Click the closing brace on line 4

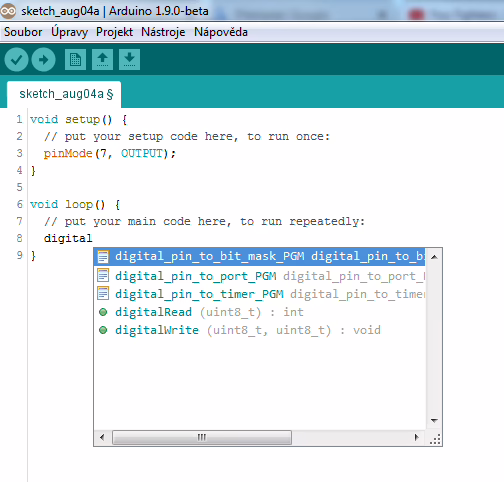33,171
